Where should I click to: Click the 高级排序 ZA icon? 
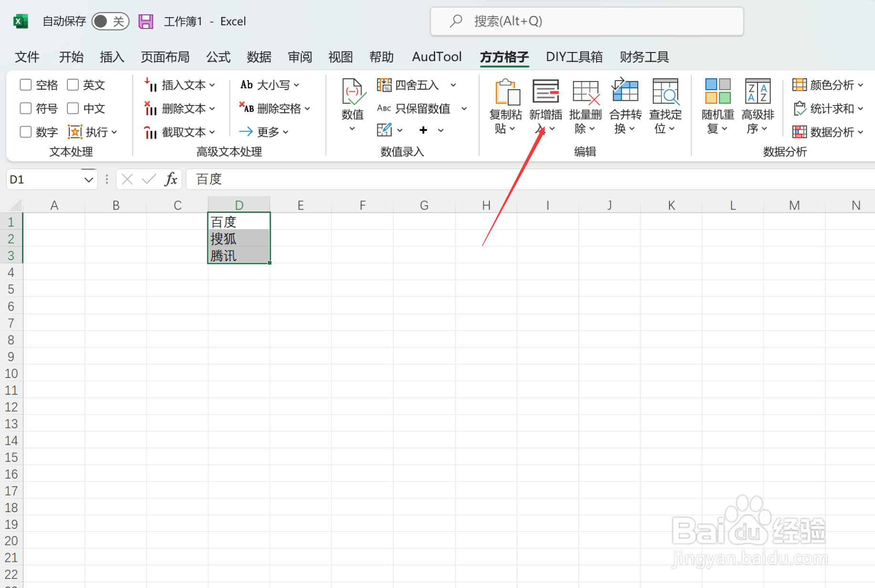pos(758,91)
